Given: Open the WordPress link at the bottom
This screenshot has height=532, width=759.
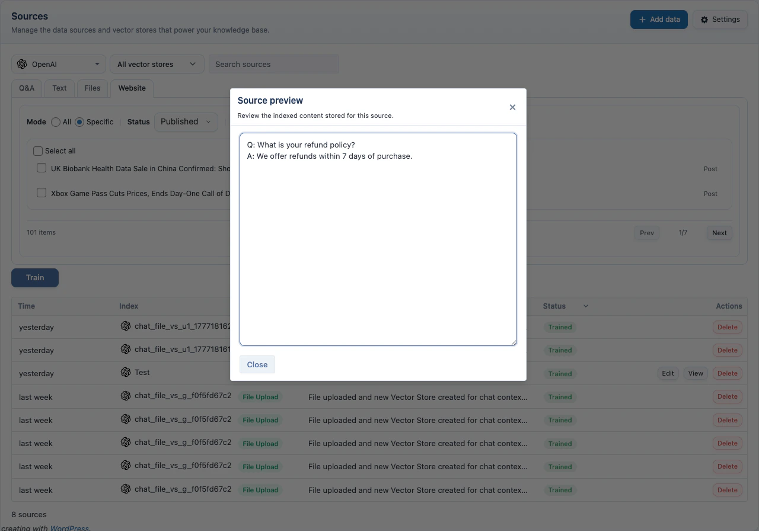Looking at the screenshot, I should coord(69,528).
